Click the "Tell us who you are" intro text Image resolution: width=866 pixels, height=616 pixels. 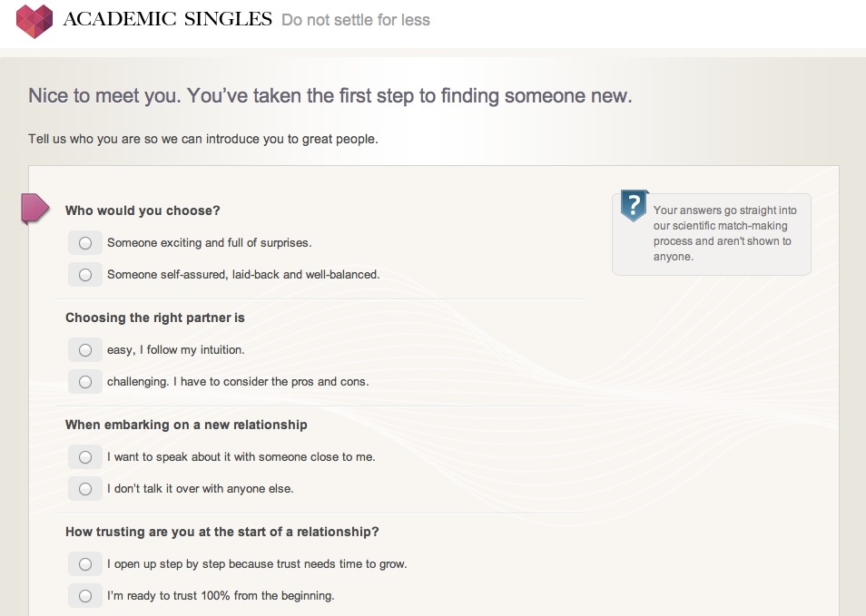[203, 140]
